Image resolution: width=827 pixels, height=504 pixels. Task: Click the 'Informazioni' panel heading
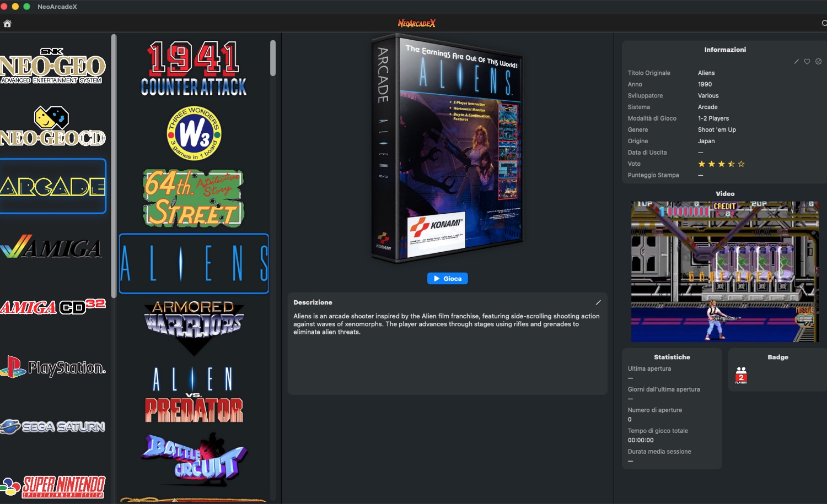click(x=725, y=50)
